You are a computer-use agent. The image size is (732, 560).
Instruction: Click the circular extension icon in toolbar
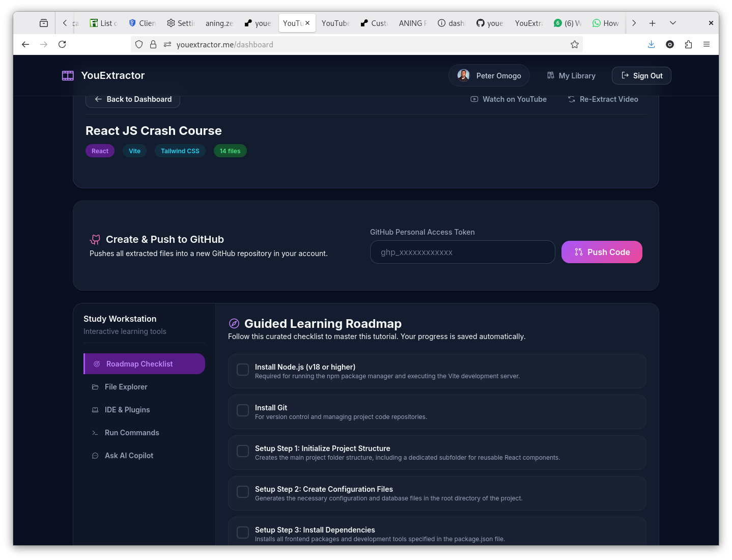click(x=670, y=45)
